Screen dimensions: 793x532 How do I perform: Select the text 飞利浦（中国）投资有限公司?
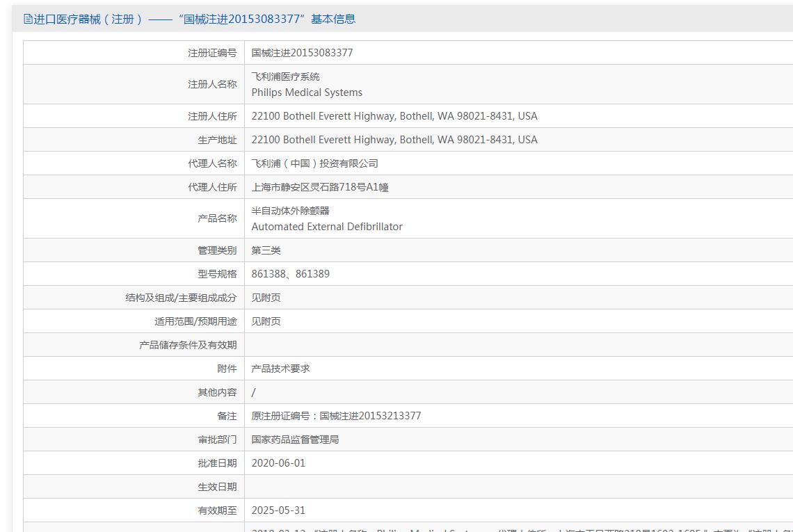(x=314, y=163)
